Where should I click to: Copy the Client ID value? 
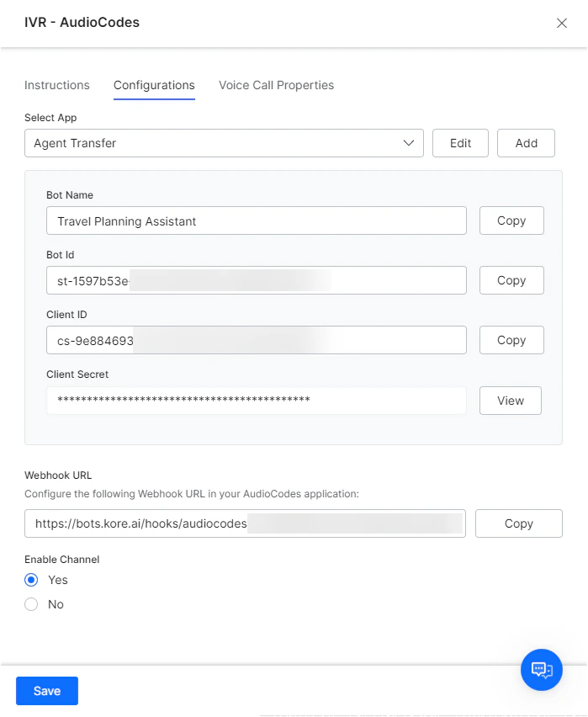coord(511,340)
